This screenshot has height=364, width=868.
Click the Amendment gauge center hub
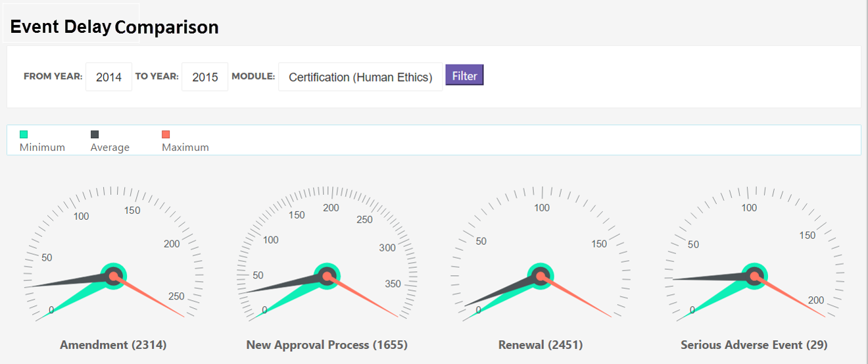pos(114,276)
